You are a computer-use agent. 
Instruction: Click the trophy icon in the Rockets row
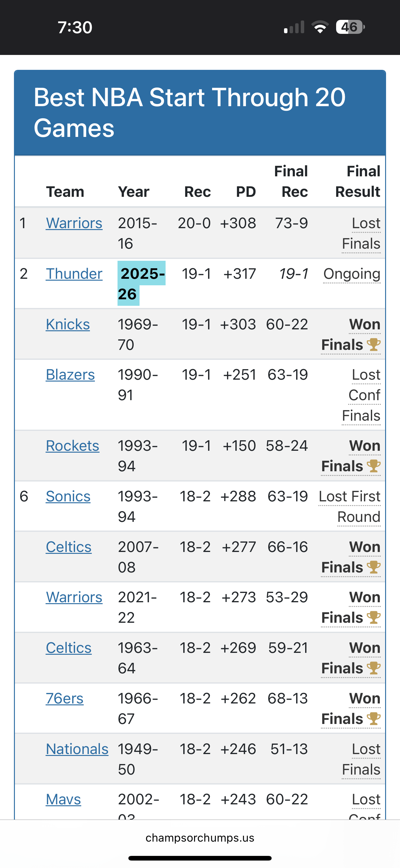(x=373, y=466)
